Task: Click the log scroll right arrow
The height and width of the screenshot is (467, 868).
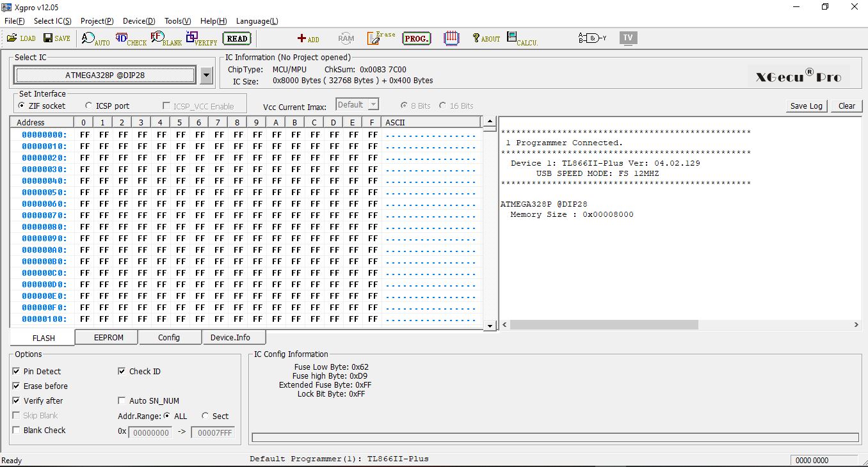Action: point(856,325)
